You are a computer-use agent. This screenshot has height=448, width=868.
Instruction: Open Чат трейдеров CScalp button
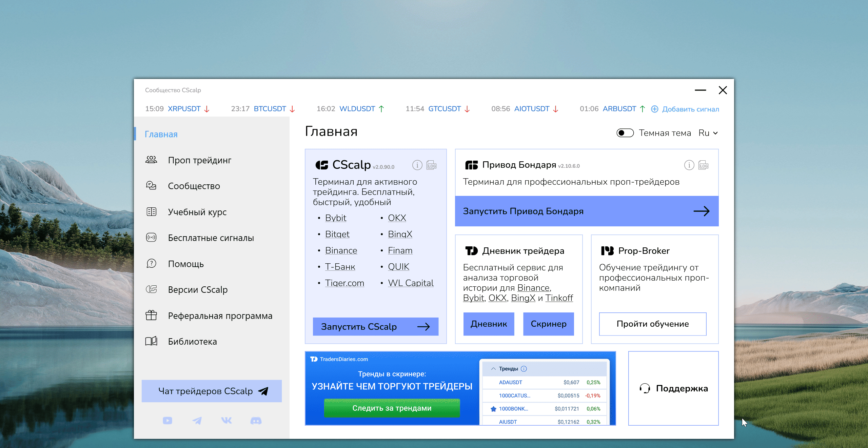(212, 391)
